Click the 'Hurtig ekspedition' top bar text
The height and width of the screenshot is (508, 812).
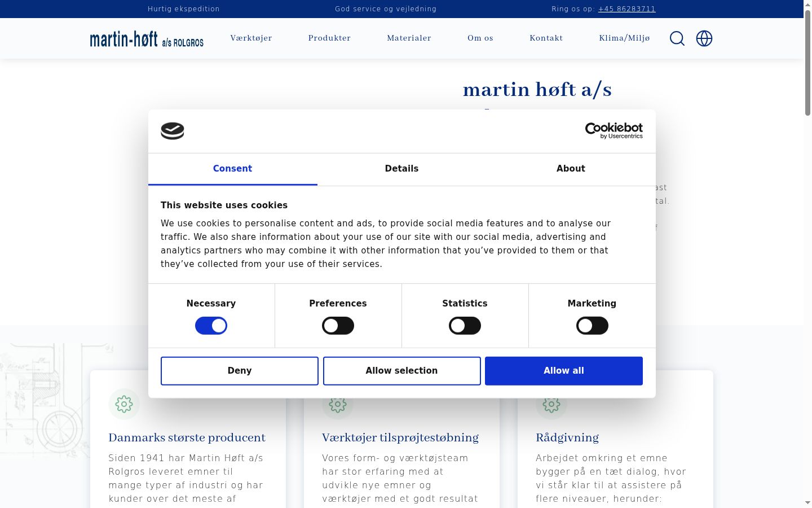(184, 9)
